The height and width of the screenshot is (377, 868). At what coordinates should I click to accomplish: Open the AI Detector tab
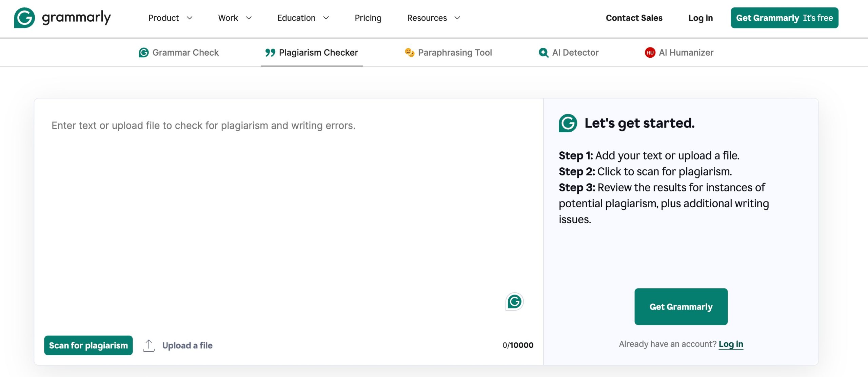pos(569,53)
